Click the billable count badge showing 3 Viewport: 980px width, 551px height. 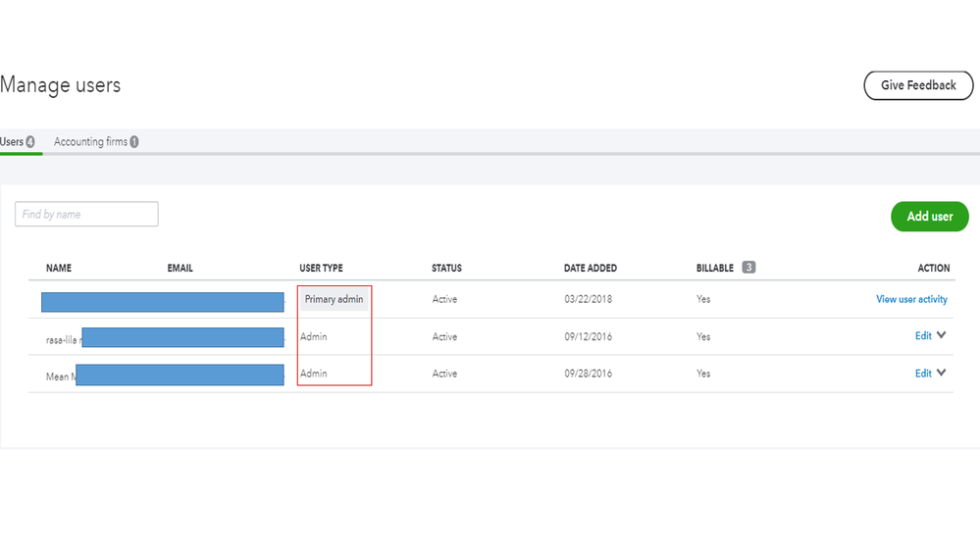click(x=748, y=268)
